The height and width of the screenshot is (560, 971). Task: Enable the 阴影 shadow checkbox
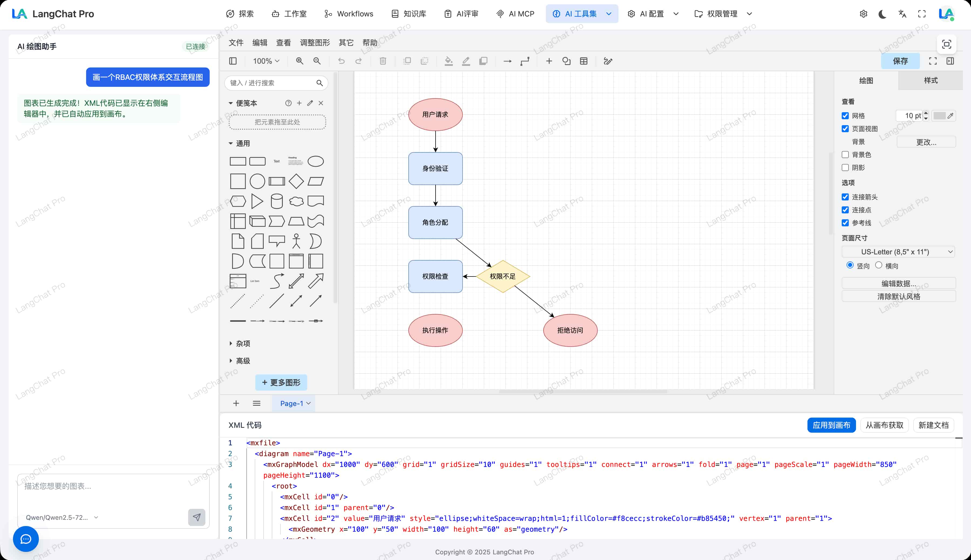pyautogui.click(x=845, y=168)
